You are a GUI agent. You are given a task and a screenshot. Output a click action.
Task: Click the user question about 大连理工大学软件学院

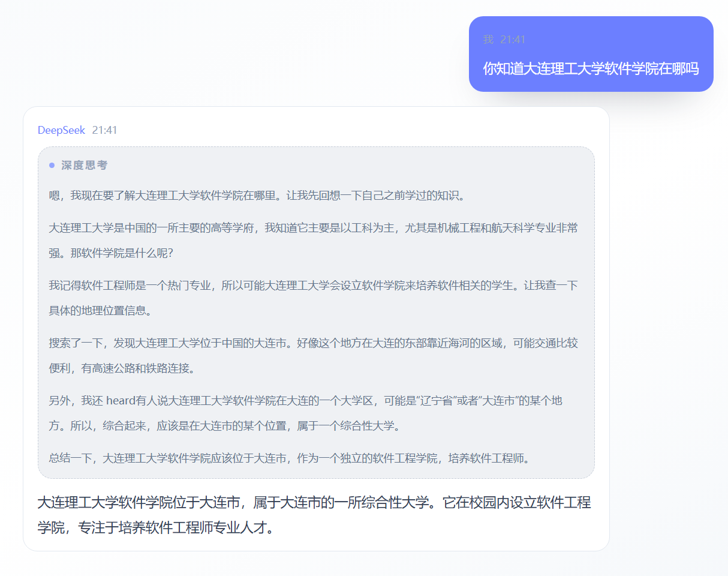click(591, 68)
